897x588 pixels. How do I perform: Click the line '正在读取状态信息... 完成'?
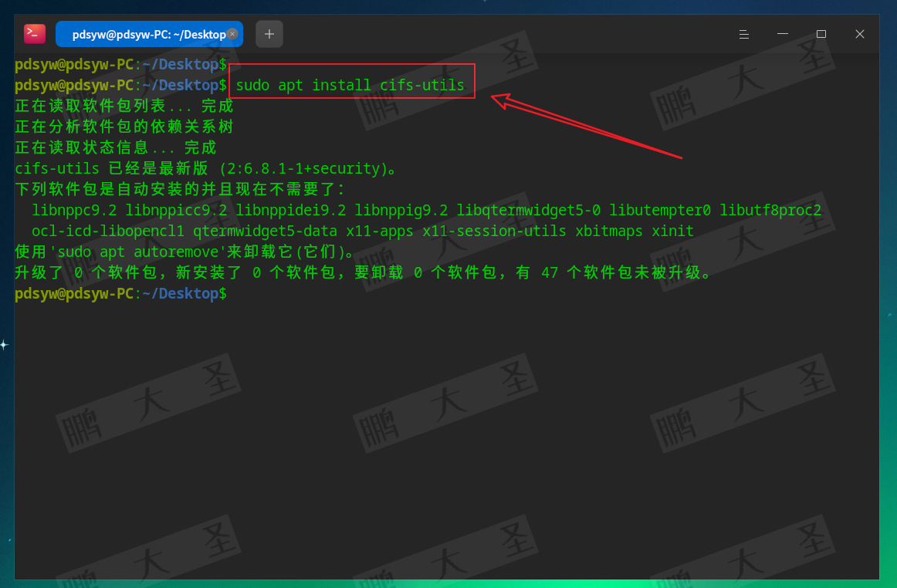click(x=116, y=147)
